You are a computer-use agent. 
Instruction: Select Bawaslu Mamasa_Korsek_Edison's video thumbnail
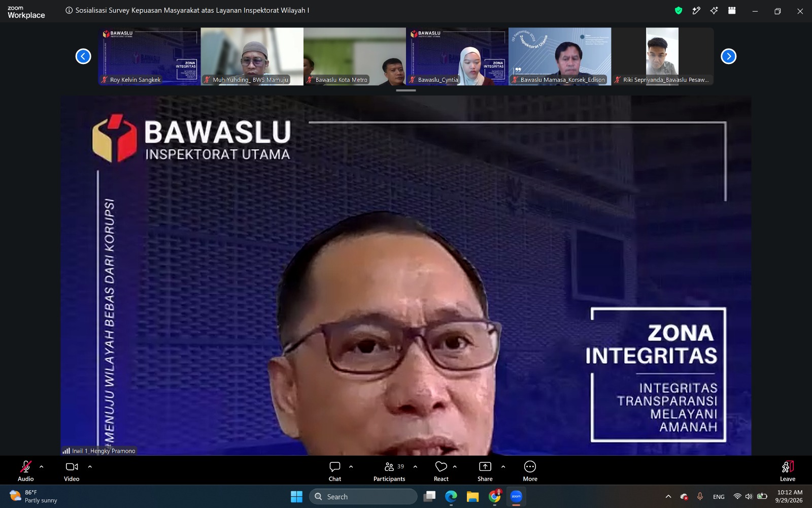[560, 56]
